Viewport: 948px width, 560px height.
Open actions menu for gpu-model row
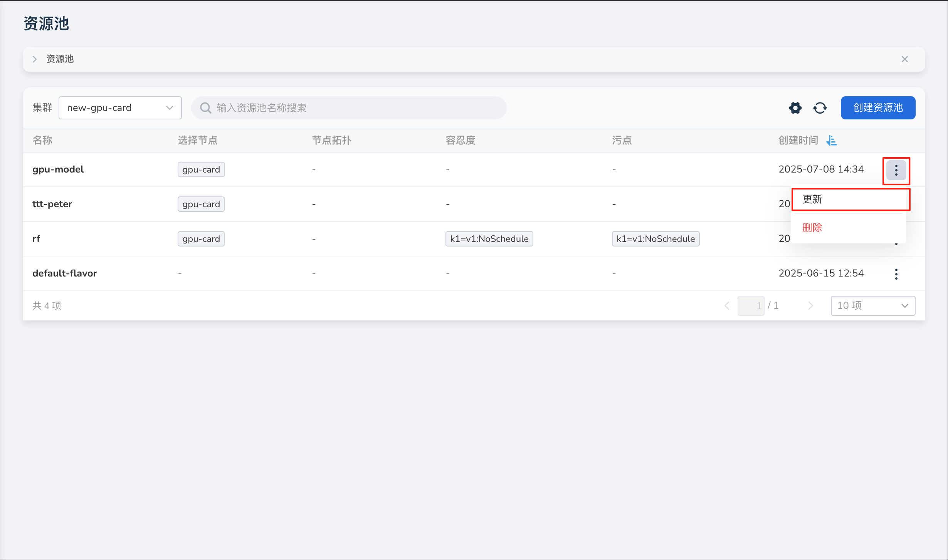pos(896,170)
